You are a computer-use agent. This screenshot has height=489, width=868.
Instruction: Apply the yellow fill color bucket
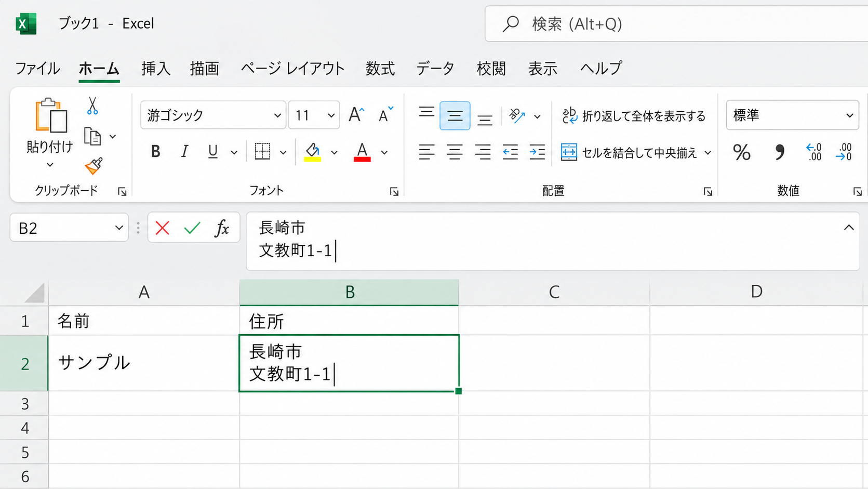pyautogui.click(x=312, y=152)
